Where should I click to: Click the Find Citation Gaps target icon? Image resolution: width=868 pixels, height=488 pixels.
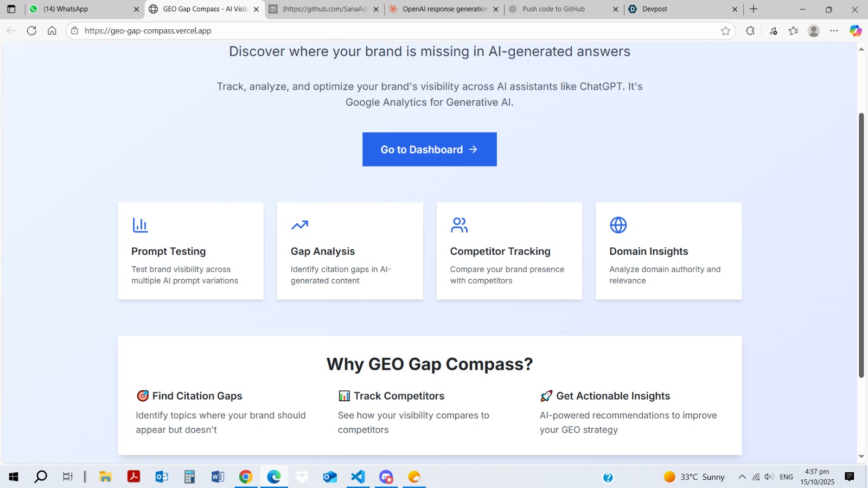click(x=143, y=396)
